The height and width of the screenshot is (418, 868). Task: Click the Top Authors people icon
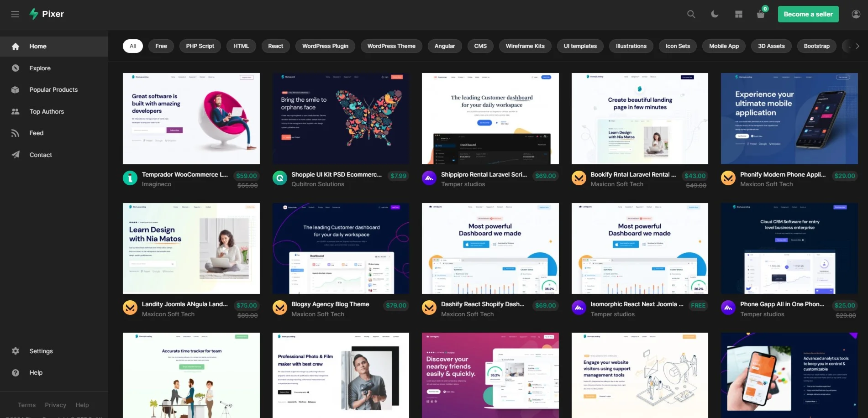click(x=16, y=111)
